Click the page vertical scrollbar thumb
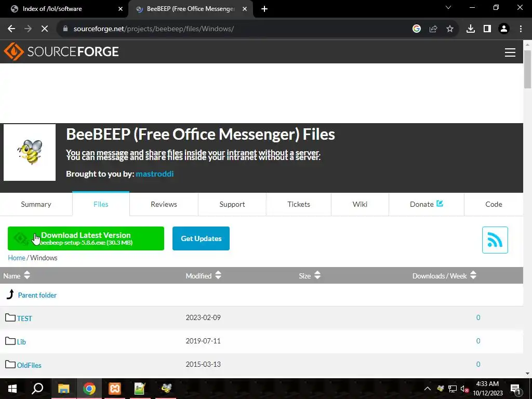 528,69
